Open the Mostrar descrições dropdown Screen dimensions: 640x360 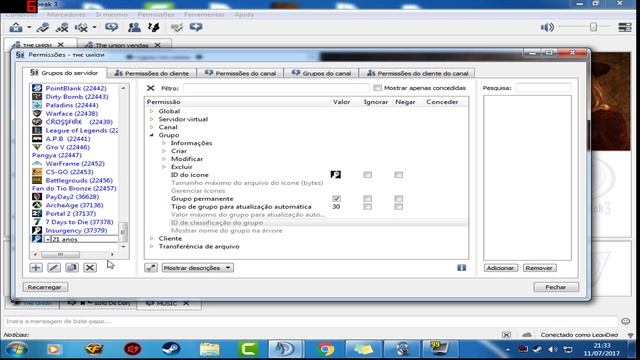coord(198,268)
